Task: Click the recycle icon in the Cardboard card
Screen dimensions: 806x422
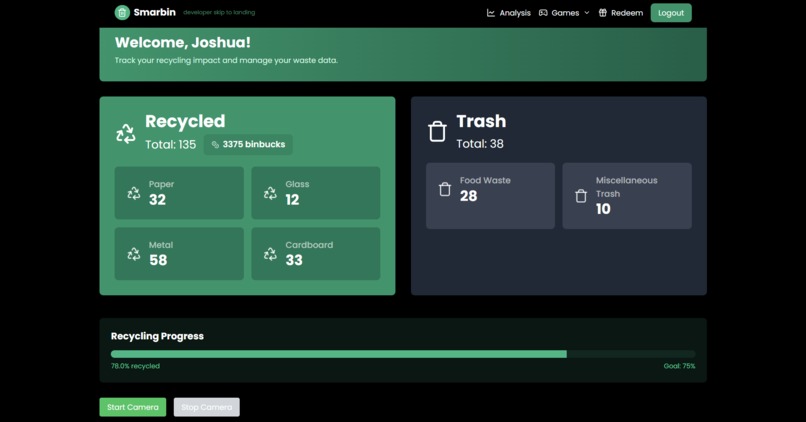Action: tap(270, 253)
